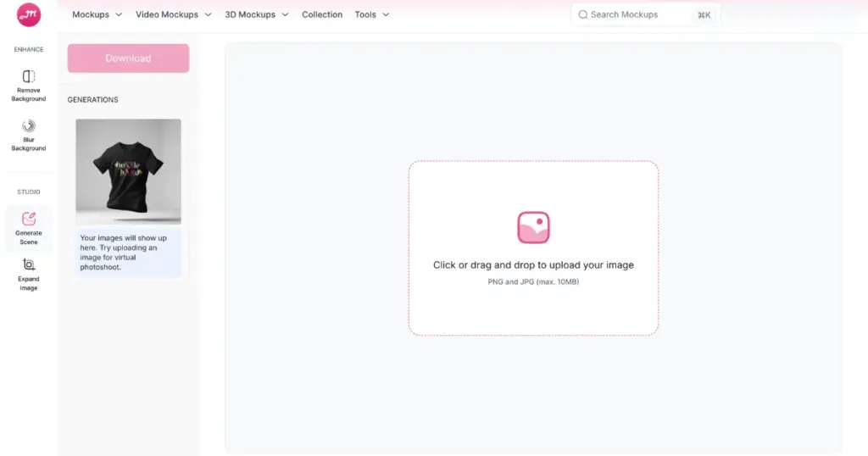Viewport: 868px width, 456px height.
Task: Click 'PNG and JPG (max. 10MB)' text
Action: click(534, 281)
